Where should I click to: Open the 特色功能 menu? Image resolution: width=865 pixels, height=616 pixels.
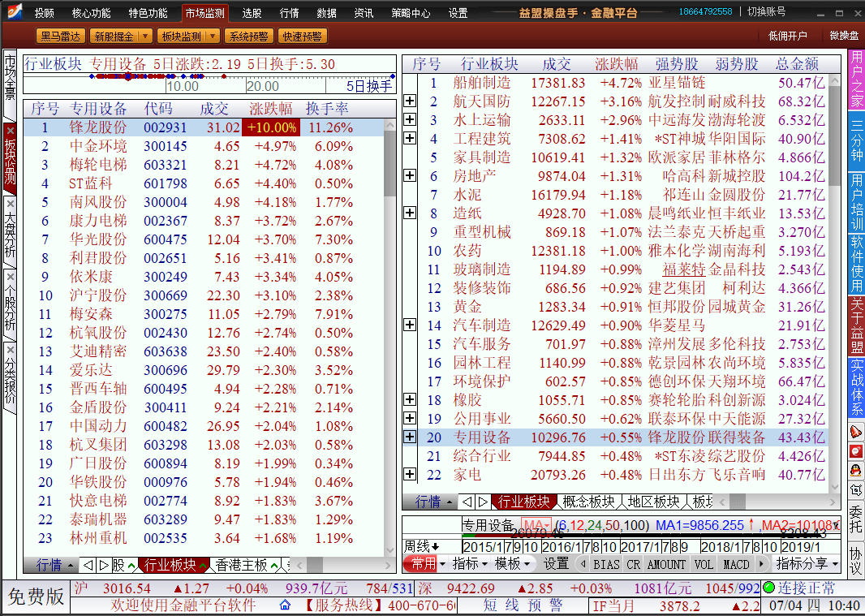tap(148, 13)
